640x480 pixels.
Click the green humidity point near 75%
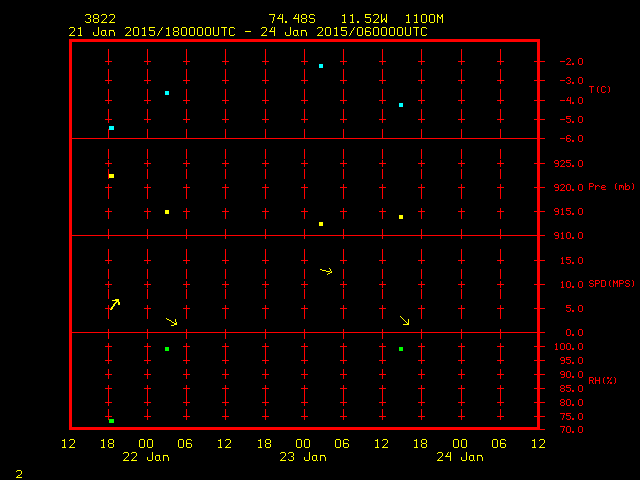[x=111, y=421]
